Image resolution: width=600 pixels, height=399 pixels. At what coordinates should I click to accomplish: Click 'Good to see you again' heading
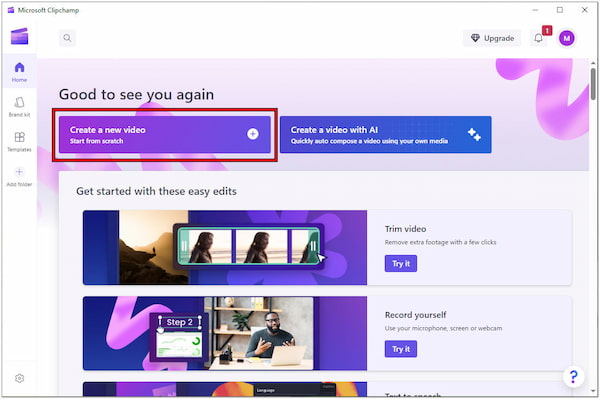click(x=136, y=94)
